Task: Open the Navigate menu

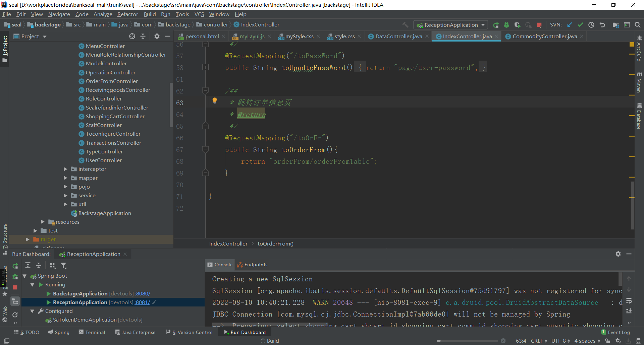Action: point(59,14)
